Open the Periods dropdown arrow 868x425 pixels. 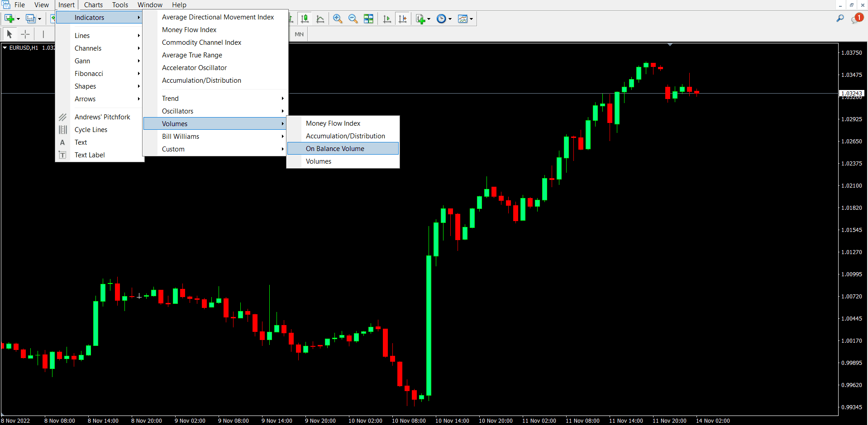(x=450, y=19)
